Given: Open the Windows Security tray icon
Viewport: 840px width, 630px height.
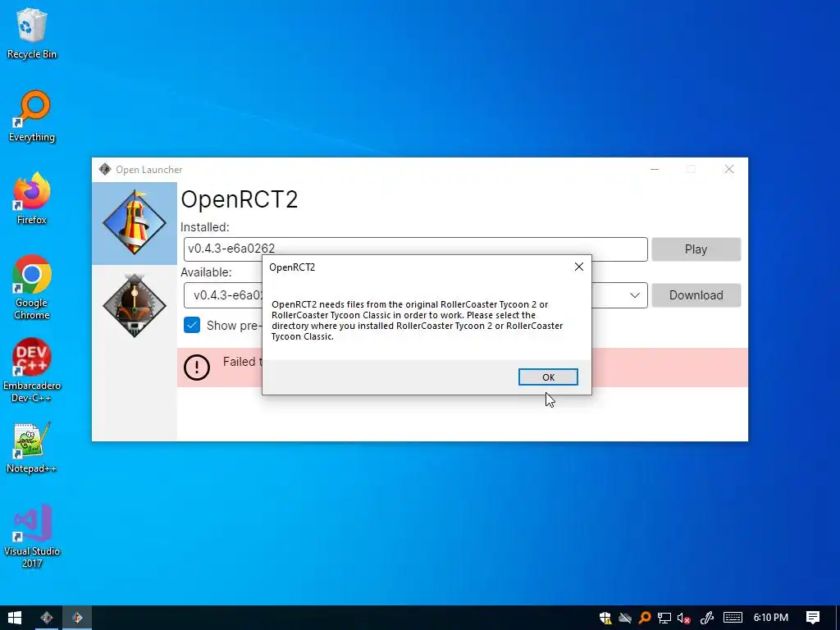Looking at the screenshot, I should 605,618.
